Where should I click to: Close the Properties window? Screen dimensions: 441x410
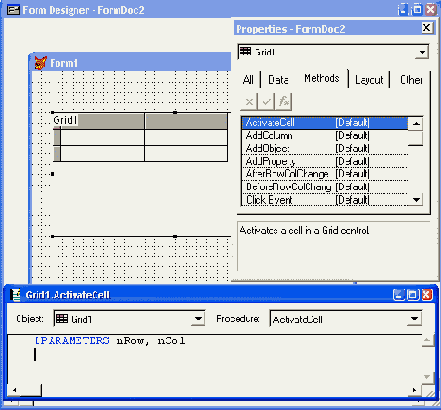427,28
